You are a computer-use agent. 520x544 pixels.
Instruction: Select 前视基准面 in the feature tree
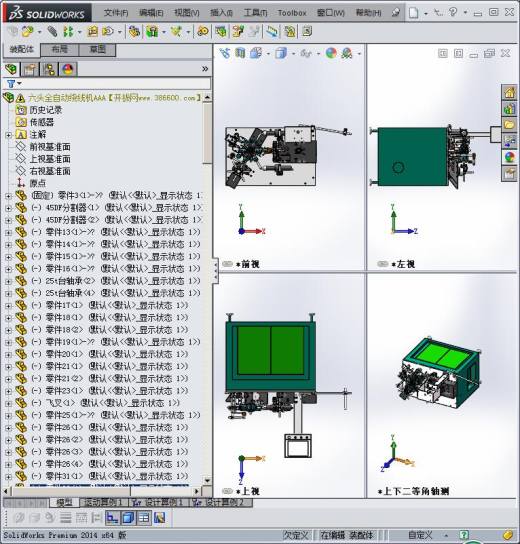coord(50,147)
